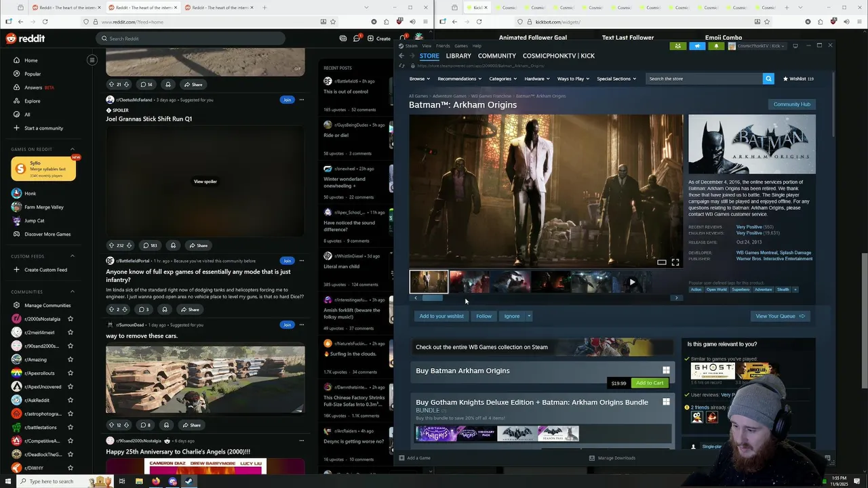Add Batman Arkham Origins to your wishlist
Screen dimensions: 868x488
pyautogui.click(x=441, y=316)
